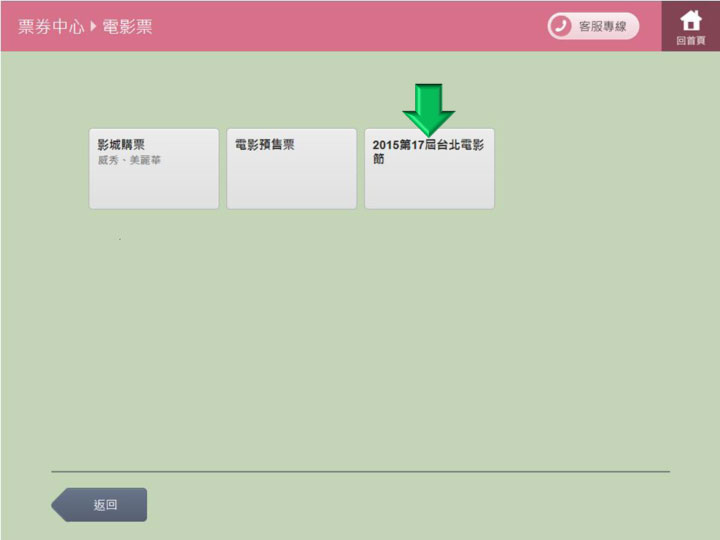Choose the 2015第17屆台北電影節 tile
The image size is (720, 540).
tap(429, 168)
